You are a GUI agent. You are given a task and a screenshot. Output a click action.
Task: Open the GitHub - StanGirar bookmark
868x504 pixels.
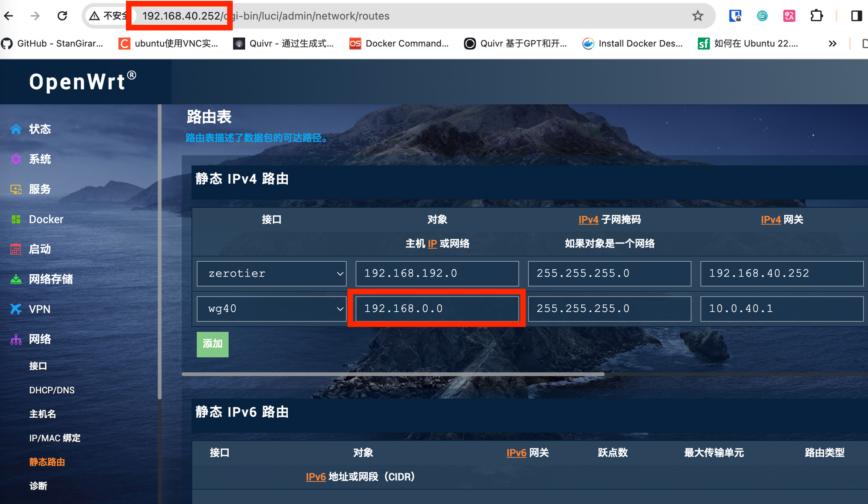52,43
